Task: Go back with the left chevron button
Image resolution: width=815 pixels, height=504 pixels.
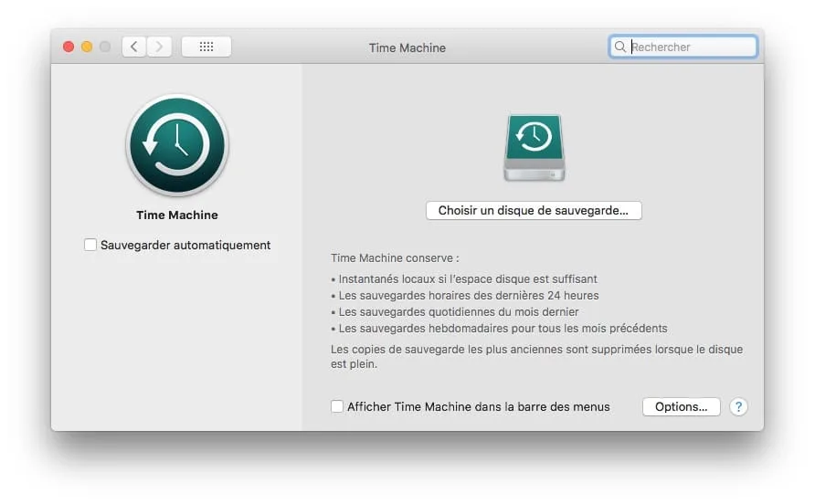Action: coord(134,47)
